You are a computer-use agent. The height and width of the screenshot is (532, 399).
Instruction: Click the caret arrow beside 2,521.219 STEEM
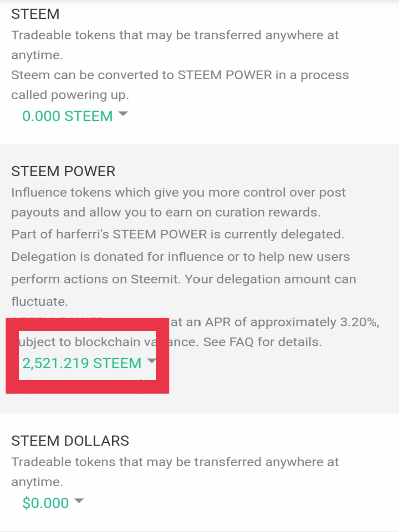coord(151,361)
